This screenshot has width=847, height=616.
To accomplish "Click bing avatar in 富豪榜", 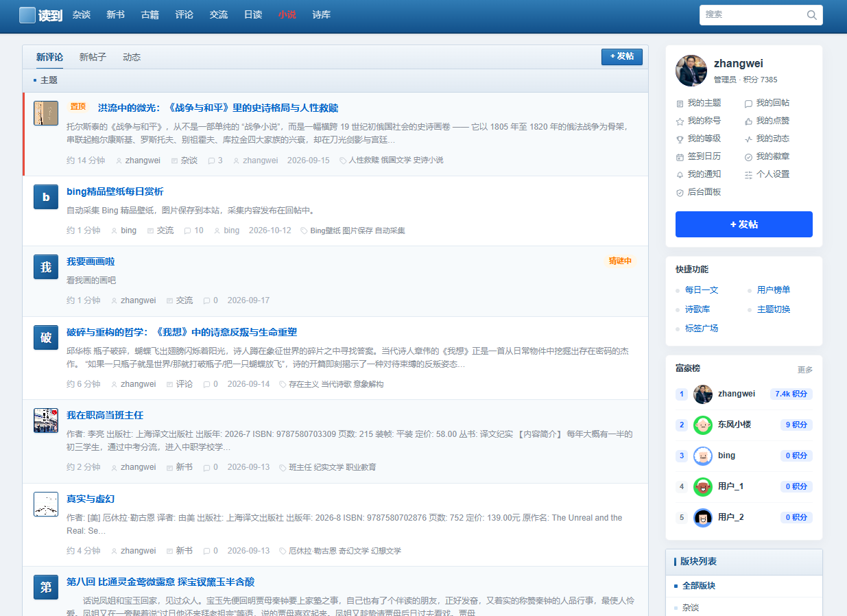I will click(703, 456).
